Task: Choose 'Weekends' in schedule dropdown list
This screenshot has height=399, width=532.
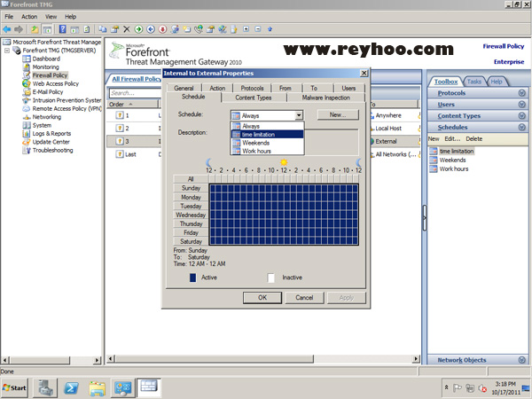Action: [268, 143]
